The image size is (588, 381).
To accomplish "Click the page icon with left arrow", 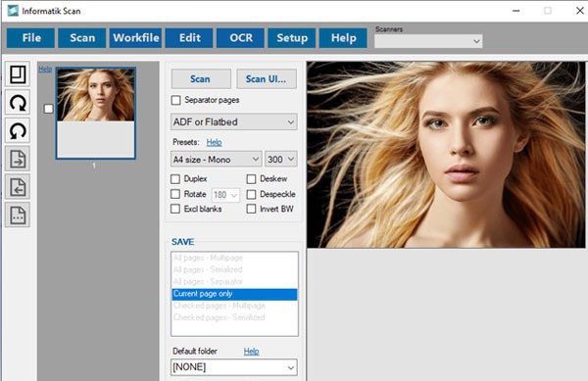I will [18, 187].
